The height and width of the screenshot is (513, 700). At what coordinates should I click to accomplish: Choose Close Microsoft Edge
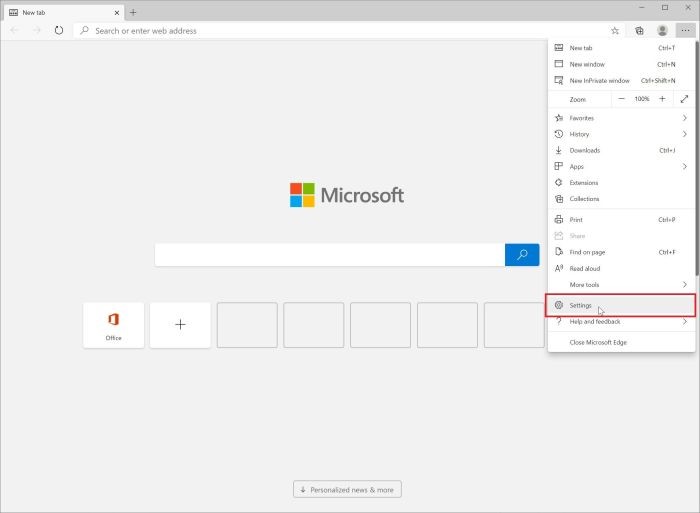621,342
